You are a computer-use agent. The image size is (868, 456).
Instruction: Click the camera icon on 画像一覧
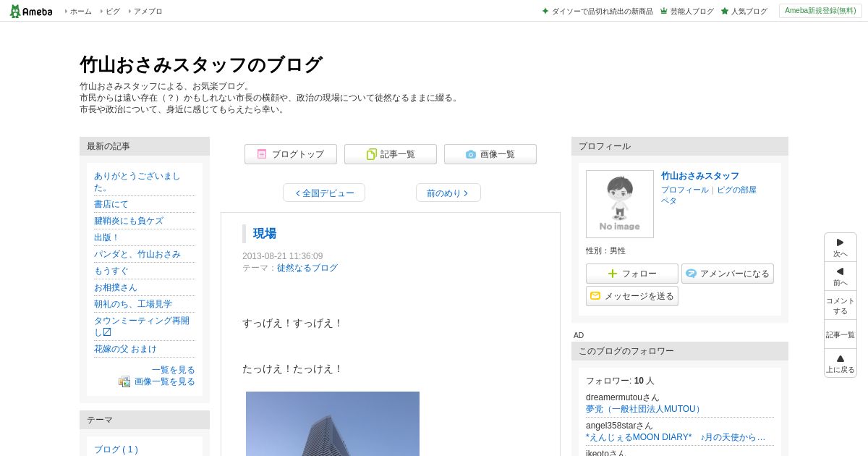pos(471,154)
